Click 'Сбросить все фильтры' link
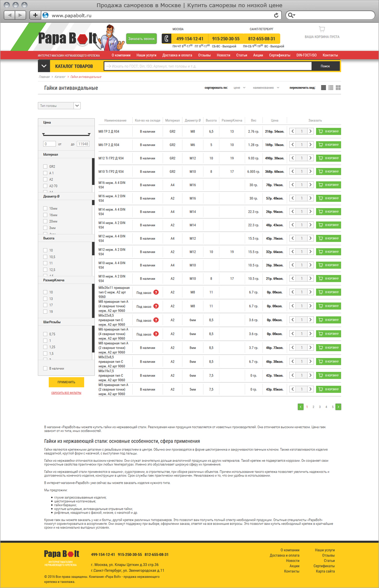The image size is (379, 588). coord(66,393)
